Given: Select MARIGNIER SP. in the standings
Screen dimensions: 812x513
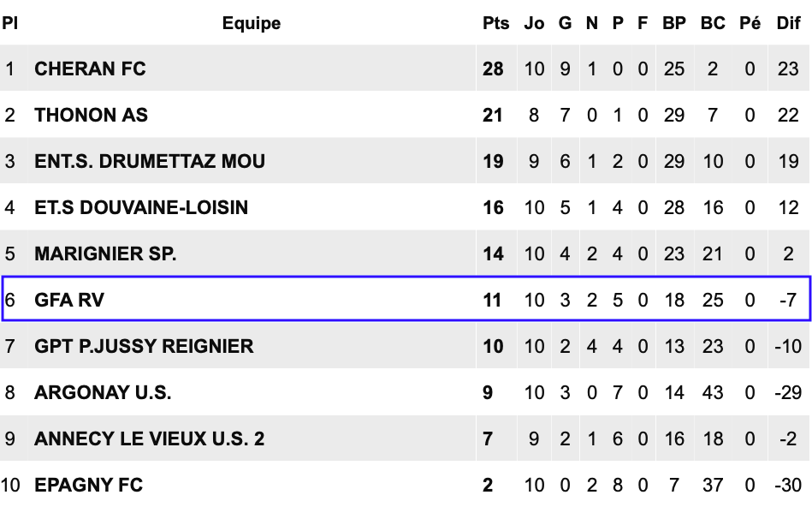Looking at the screenshot, I should [105, 254].
